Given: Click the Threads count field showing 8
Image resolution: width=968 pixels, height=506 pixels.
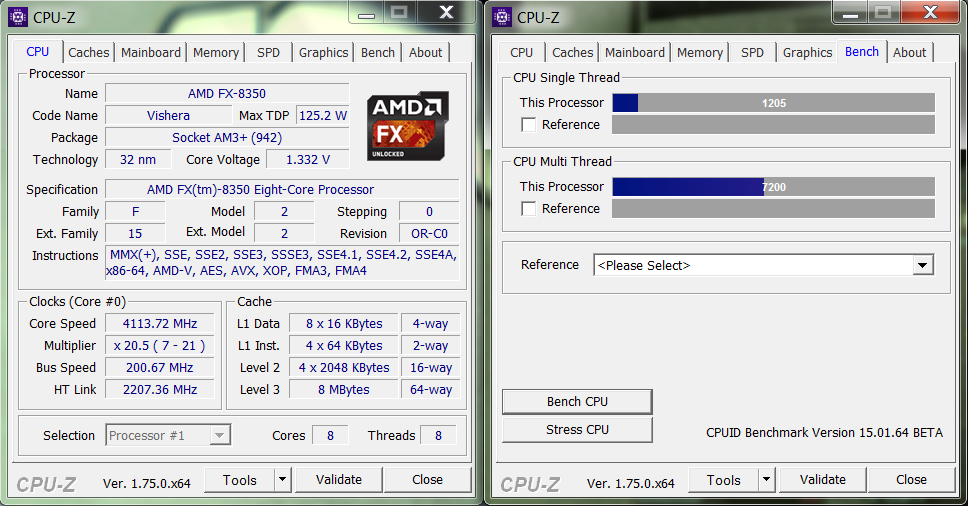Looking at the screenshot, I should click(x=438, y=435).
